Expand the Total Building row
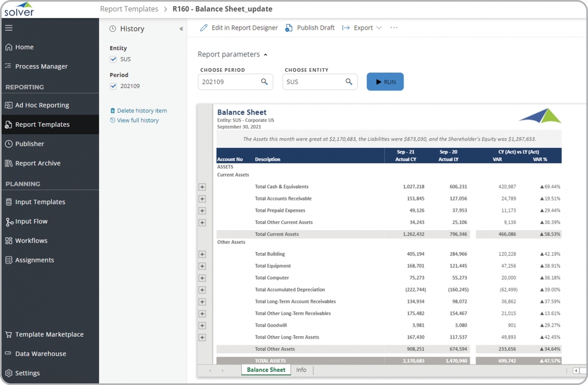Screen dimensions: 588x385 pos(202,254)
